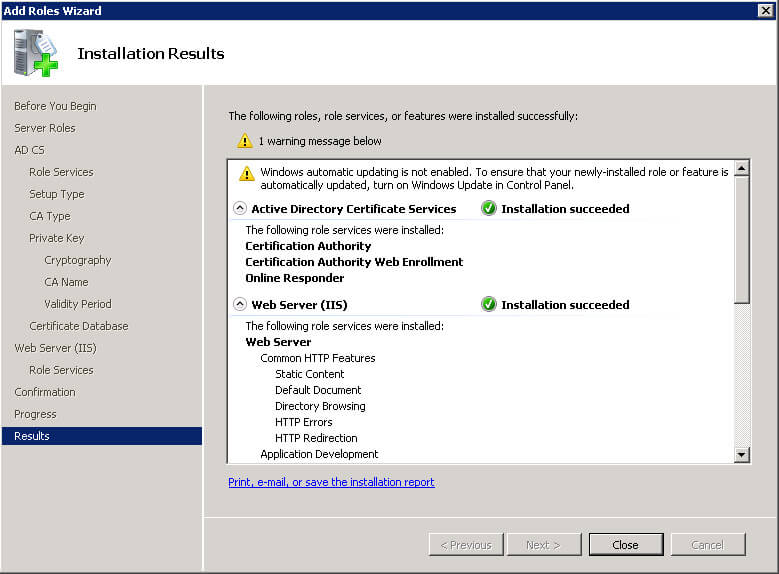Select Private Key step in sidebar
The image size is (779, 574).
[x=57, y=238]
